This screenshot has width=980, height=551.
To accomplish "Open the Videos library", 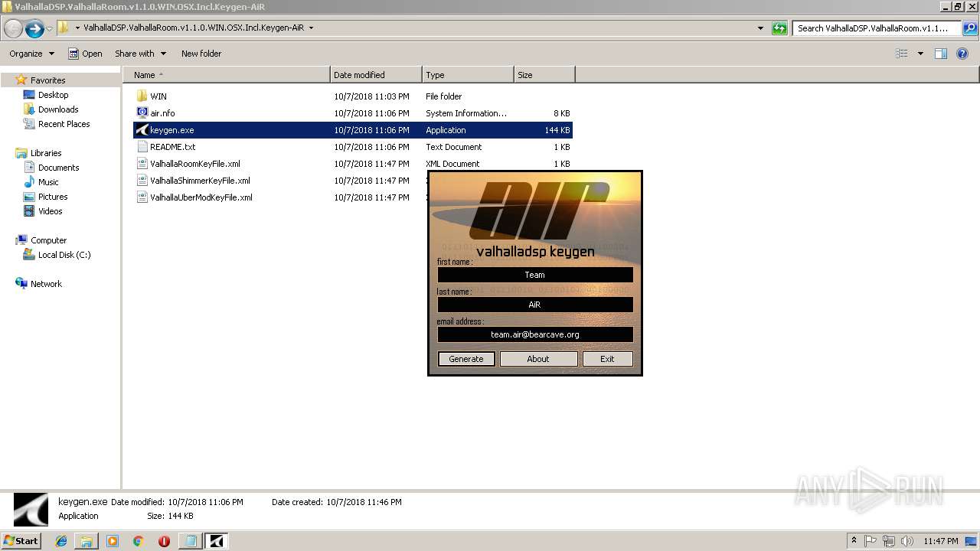I will (x=50, y=211).
